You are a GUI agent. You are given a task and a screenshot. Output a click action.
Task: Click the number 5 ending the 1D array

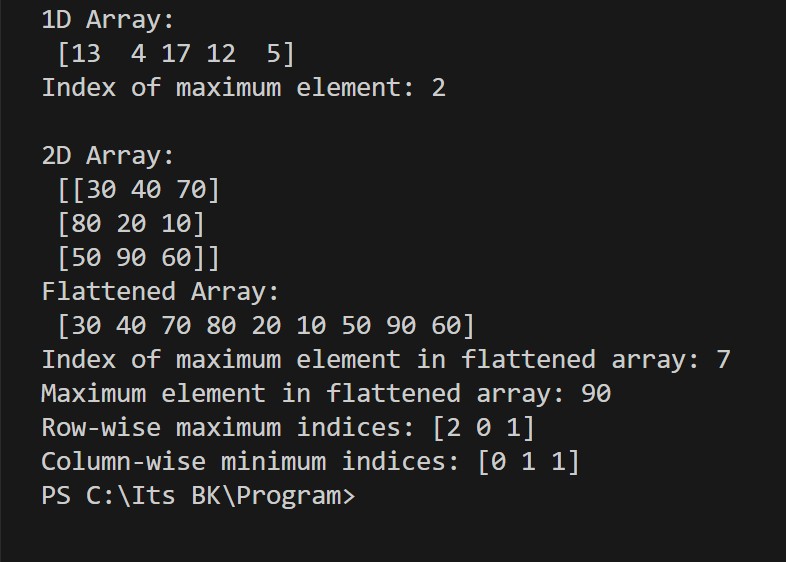coord(273,53)
